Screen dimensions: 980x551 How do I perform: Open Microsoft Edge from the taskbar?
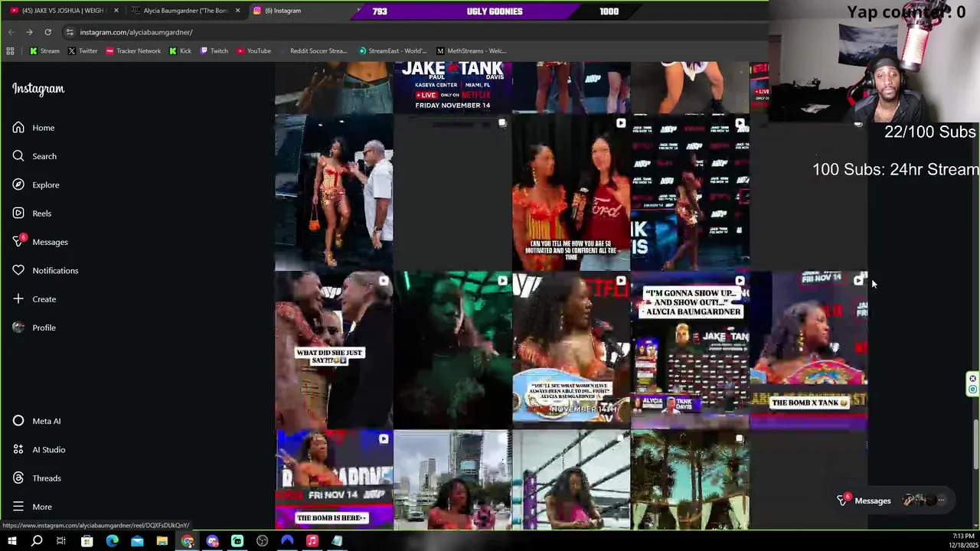pyautogui.click(x=112, y=541)
